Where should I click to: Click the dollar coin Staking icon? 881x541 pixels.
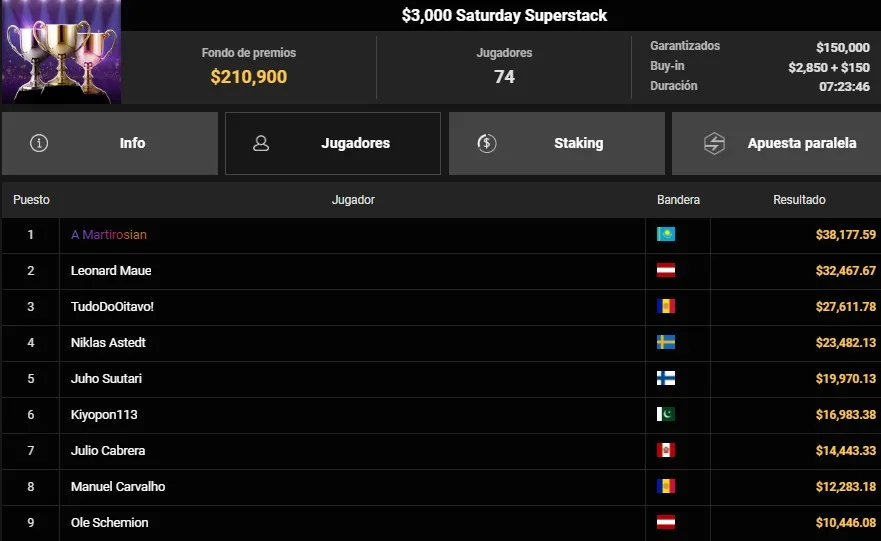pos(487,143)
